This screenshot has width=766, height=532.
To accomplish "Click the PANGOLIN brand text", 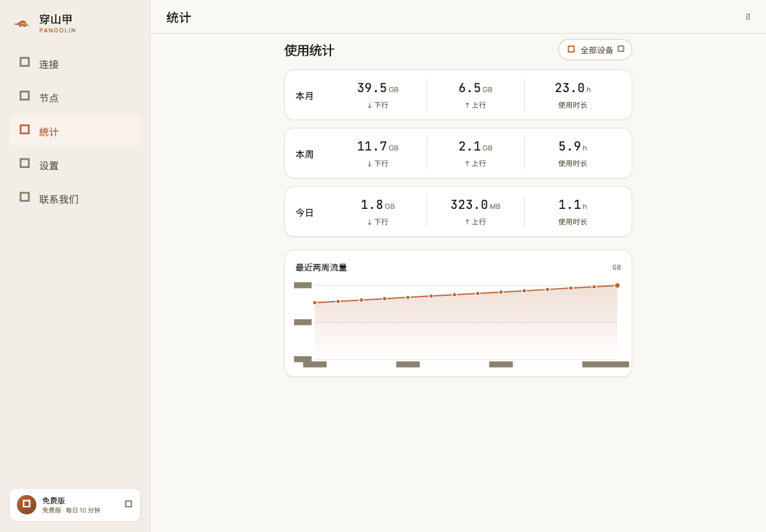I will tap(58, 30).
